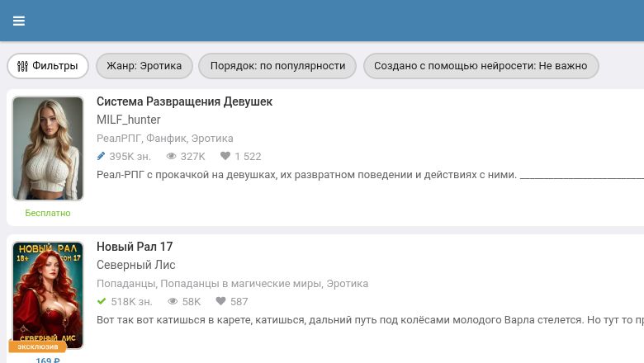Viewport: 644px width, 363px height.
Task: Open author Северный Лис page
Action: (x=136, y=265)
